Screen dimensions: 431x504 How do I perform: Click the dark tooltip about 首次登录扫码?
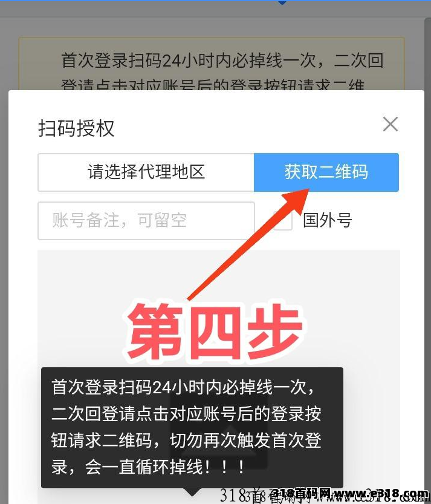coord(192,428)
